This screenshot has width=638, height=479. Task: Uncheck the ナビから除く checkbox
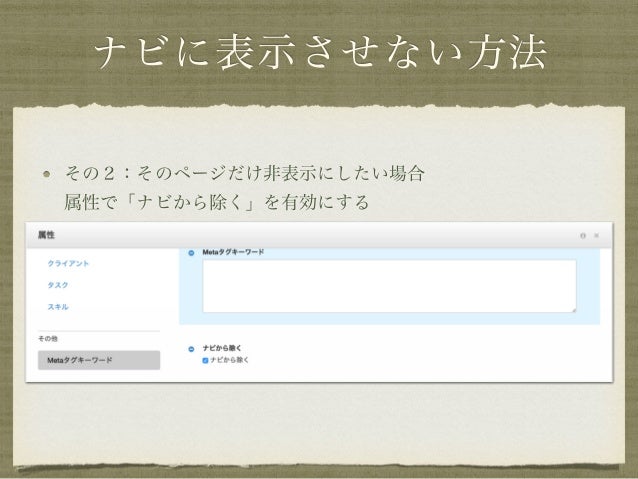205,360
